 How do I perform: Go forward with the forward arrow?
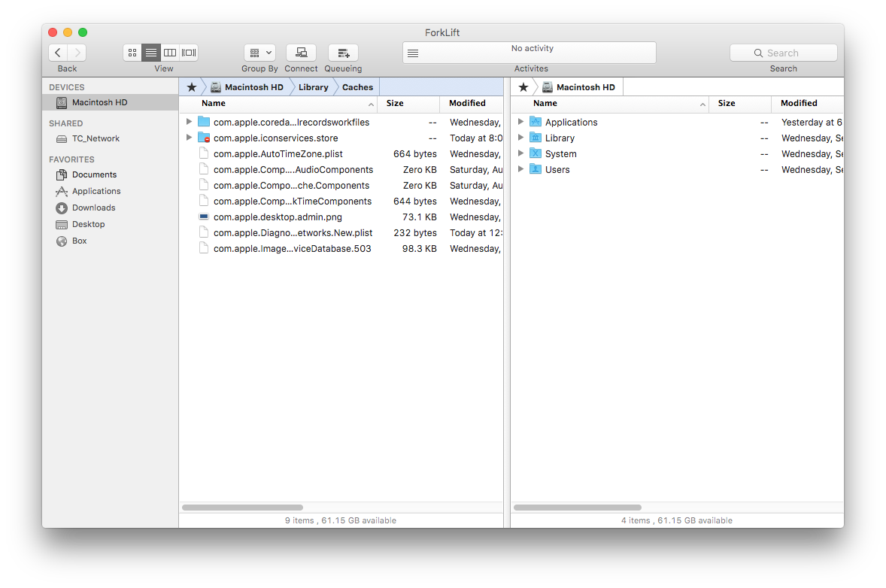(77, 53)
